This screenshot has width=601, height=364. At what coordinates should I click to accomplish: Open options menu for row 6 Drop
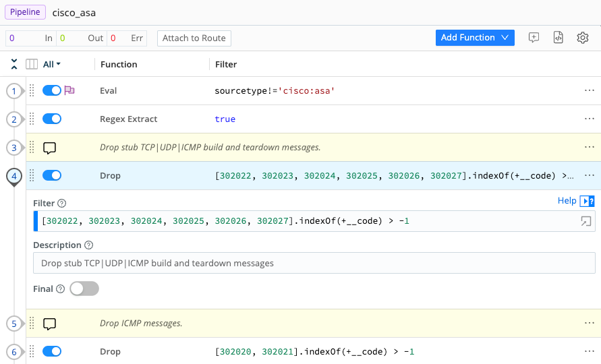[589, 351]
